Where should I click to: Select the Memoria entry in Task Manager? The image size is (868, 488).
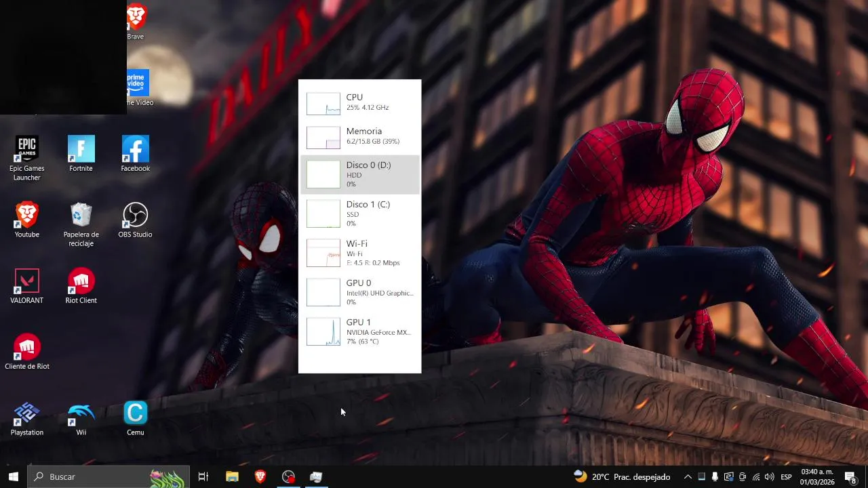coord(360,136)
